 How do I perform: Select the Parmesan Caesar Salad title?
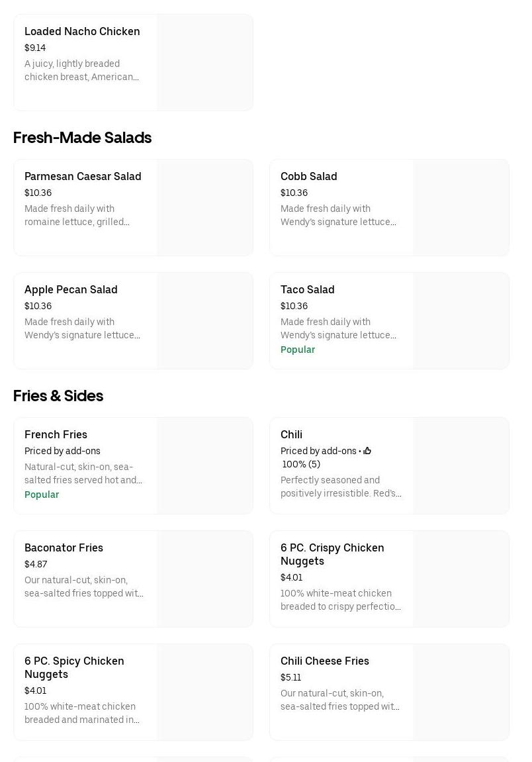pyautogui.click(x=83, y=176)
